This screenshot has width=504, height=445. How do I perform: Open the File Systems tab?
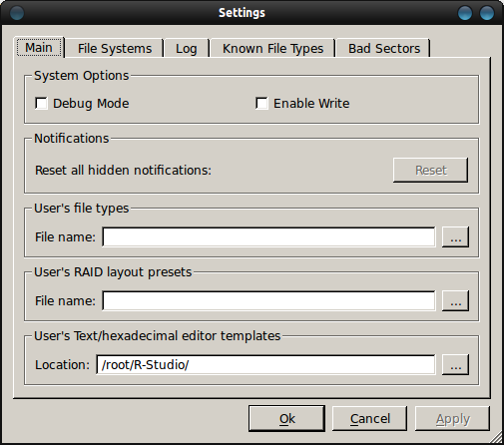(x=115, y=49)
